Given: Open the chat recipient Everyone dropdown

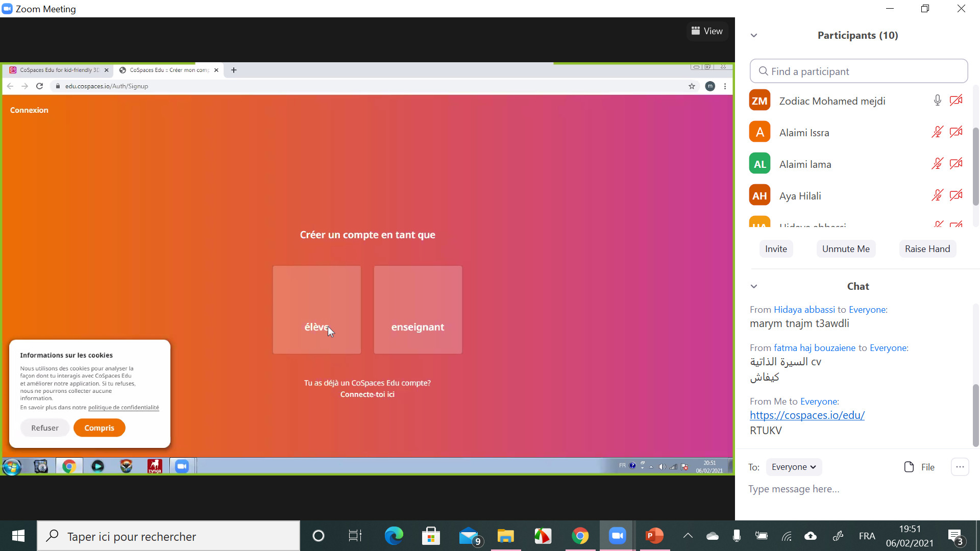Looking at the screenshot, I should [794, 467].
